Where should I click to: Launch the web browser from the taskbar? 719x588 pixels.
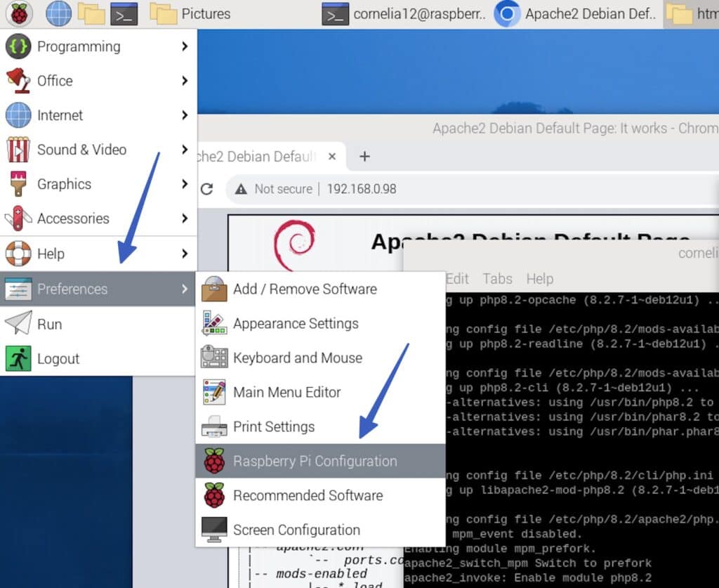(58, 14)
